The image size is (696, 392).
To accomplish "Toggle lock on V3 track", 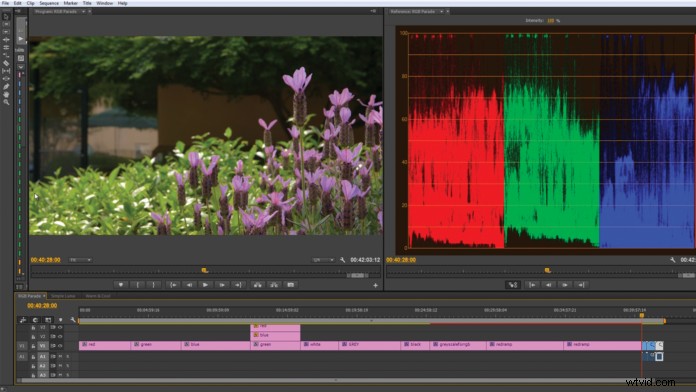I will [33, 327].
